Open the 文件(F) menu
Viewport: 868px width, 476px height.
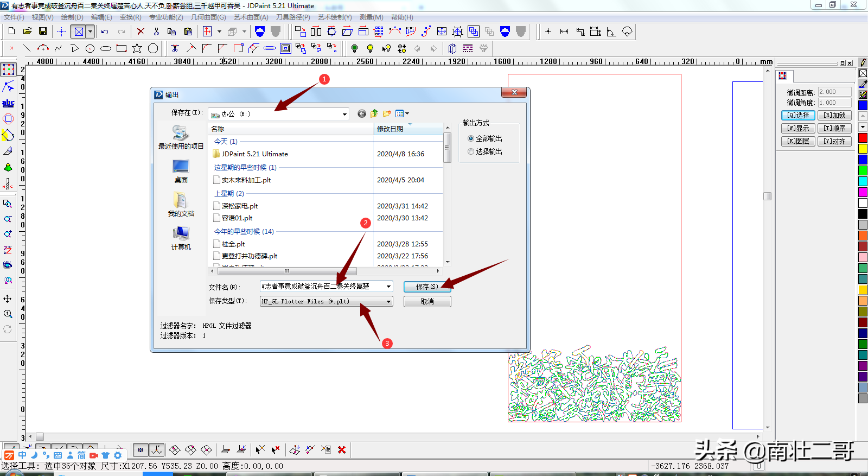pyautogui.click(x=14, y=17)
